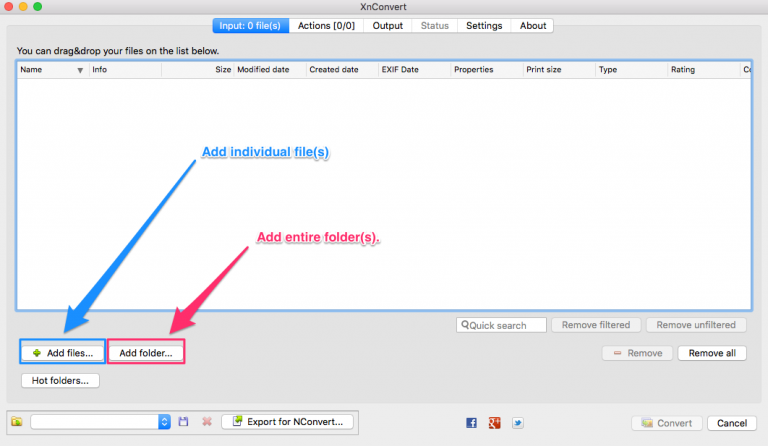Sort by the Info column header
This screenshot has height=446, width=768.
coord(125,70)
